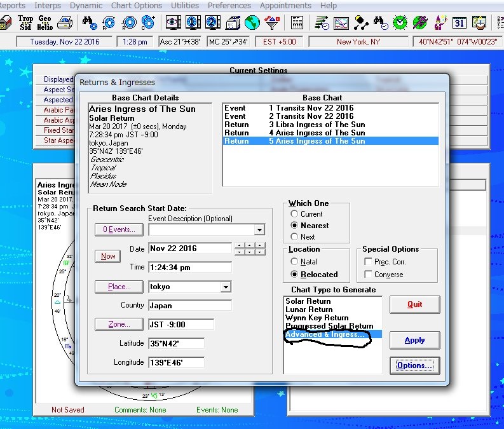The width and height of the screenshot is (504, 429).
Task: Click the green clock icon
Action: click(400, 24)
